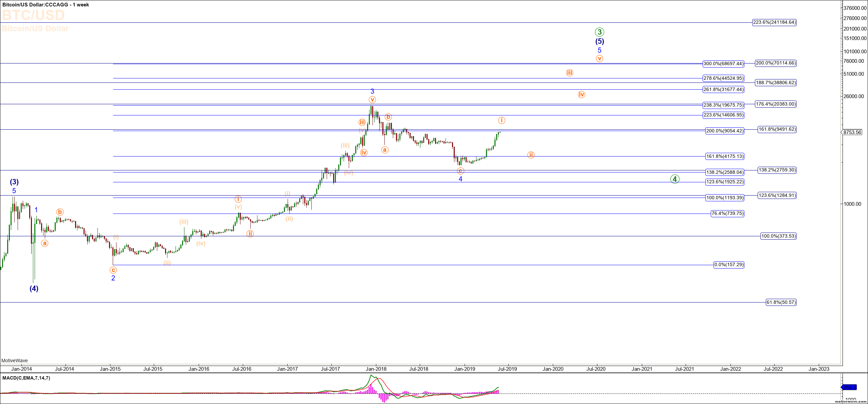Select dark blue (3) label near Jan-2014

(14, 182)
